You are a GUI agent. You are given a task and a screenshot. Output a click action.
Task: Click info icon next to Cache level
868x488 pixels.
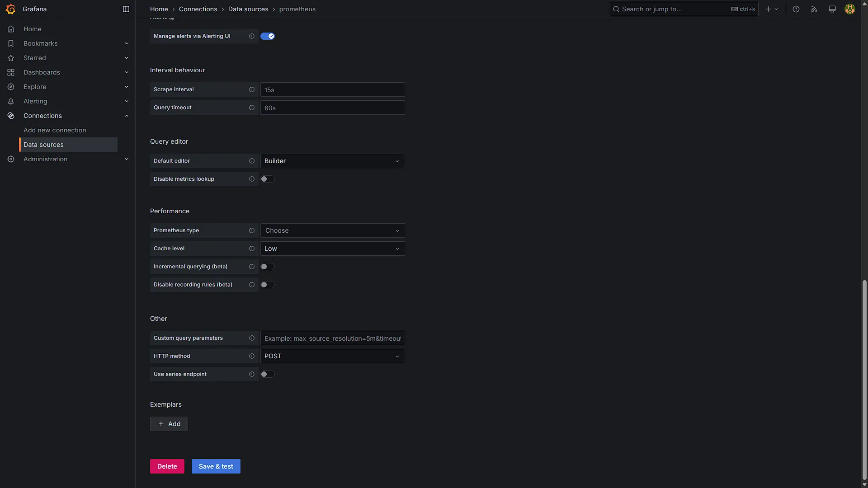tap(252, 249)
